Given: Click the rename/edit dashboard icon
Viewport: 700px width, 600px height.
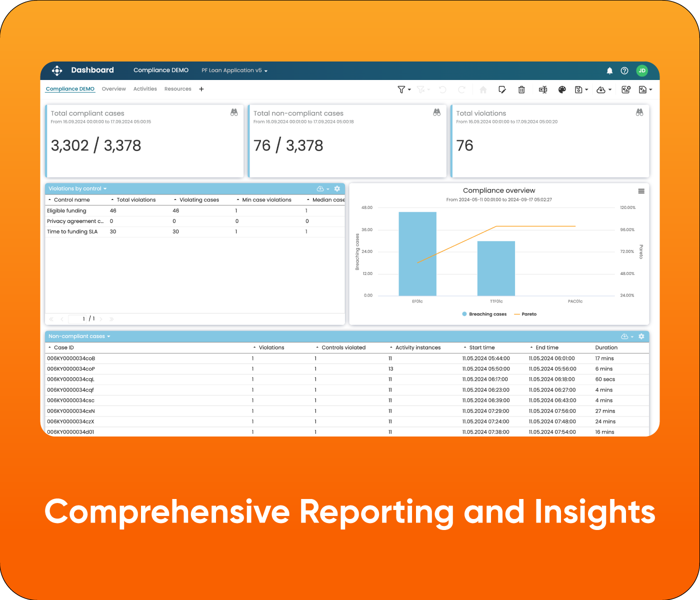Looking at the screenshot, I should pyautogui.click(x=502, y=89).
